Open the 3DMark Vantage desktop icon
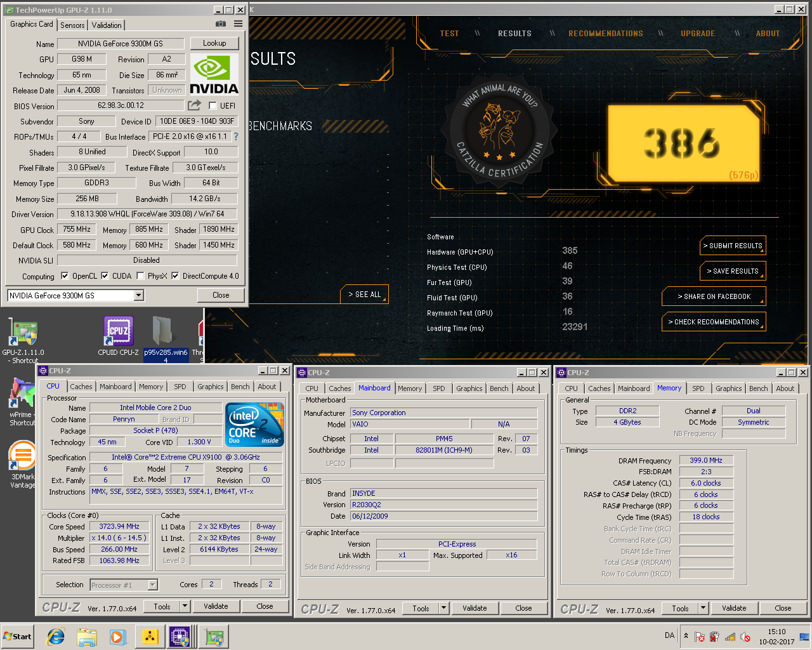The image size is (812, 650). click(x=22, y=465)
